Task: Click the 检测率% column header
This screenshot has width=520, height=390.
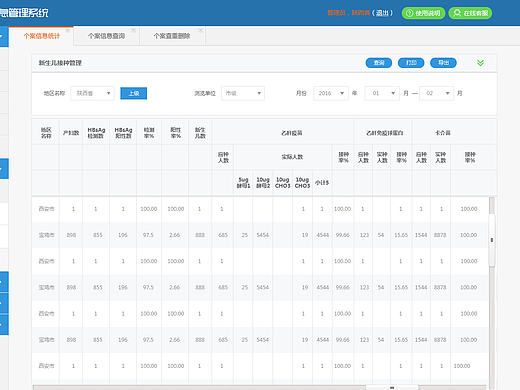Action: [x=149, y=133]
